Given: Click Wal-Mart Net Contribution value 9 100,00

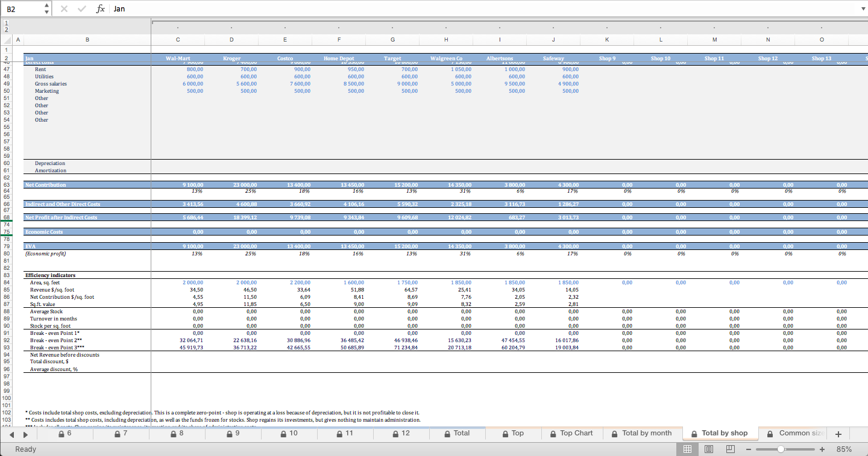Looking at the screenshot, I should pyautogui.click(x=192, y=185).
